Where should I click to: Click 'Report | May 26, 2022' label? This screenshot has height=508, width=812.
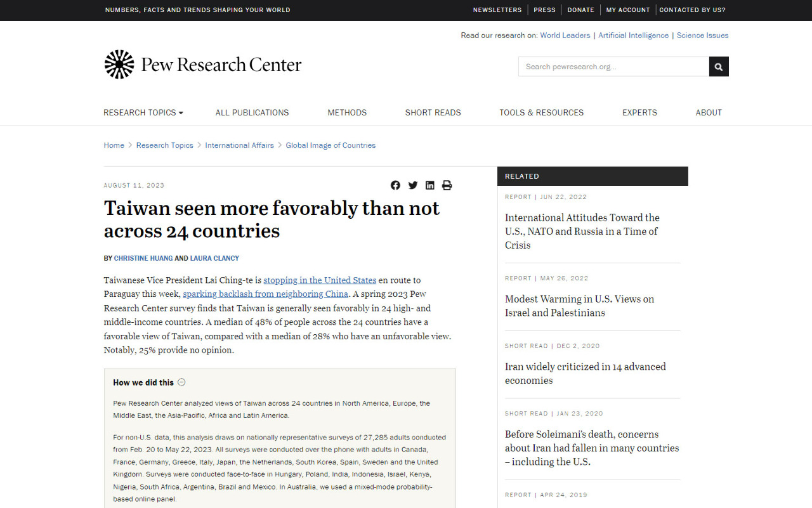(547, 278)
